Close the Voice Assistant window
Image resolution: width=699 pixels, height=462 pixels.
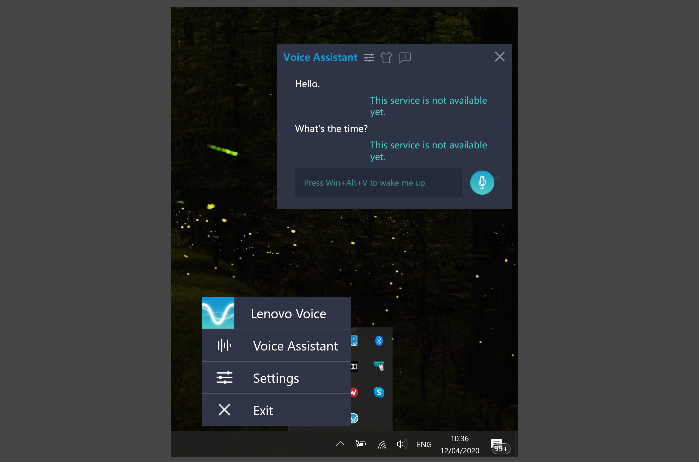(x=499, y=57)
